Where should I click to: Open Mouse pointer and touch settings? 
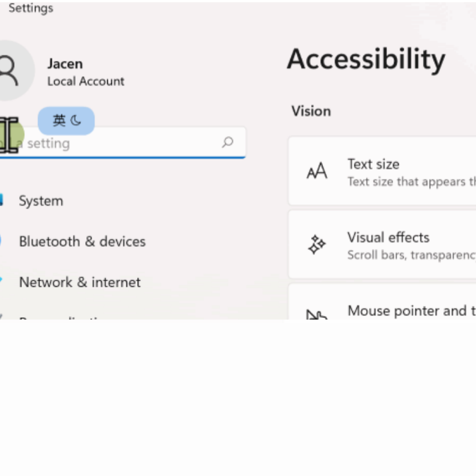tap(408, 311)
